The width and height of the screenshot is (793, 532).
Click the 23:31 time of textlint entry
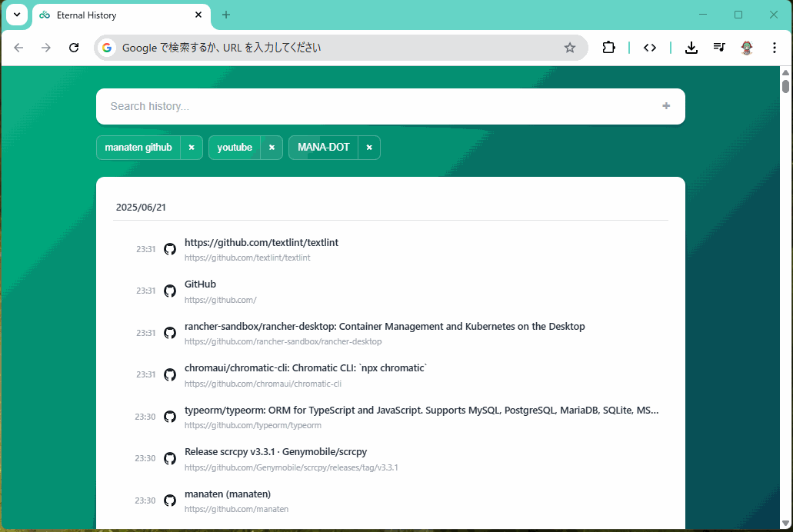click(x=145, y=249)
